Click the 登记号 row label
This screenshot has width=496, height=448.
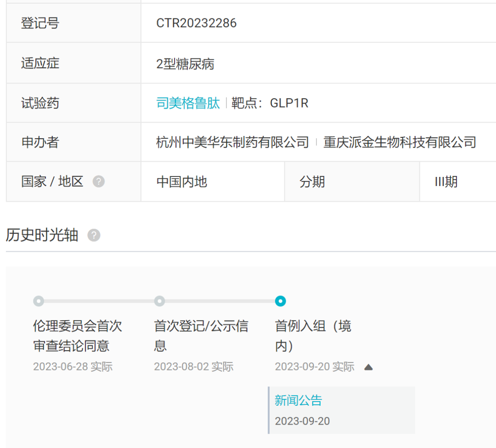[x=40, y=23]
